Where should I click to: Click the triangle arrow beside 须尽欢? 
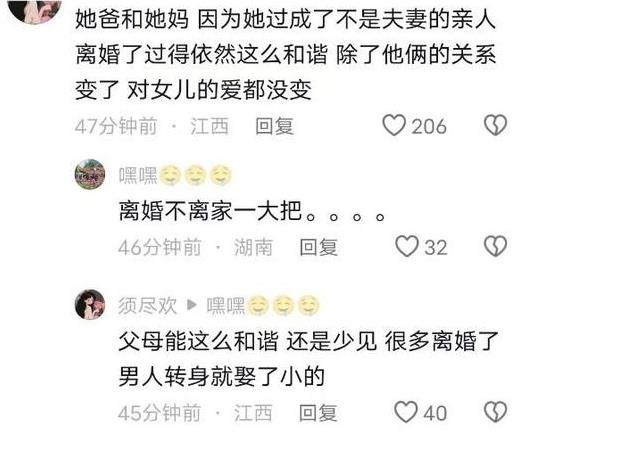[191, 305]
